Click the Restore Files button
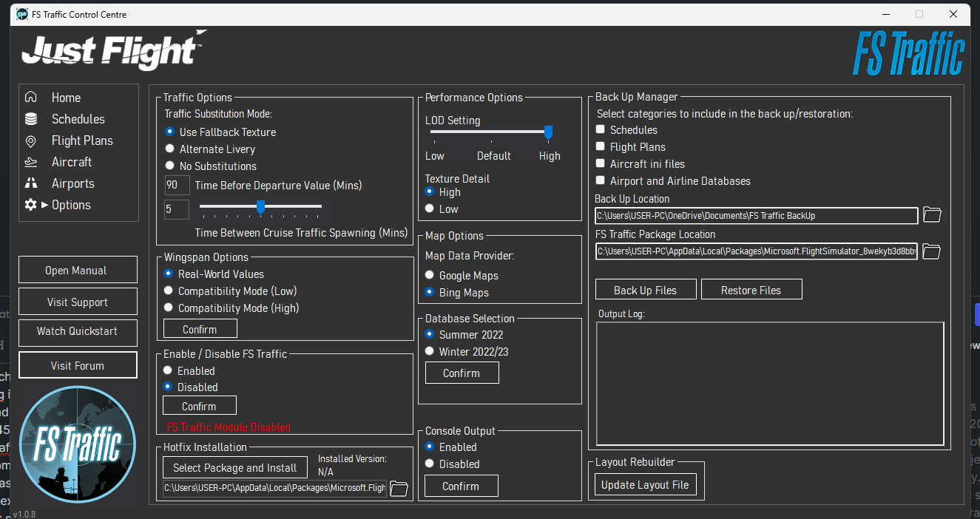Image resolution: width=980 pixels, height=519 pixels. (x=751, y=290)
